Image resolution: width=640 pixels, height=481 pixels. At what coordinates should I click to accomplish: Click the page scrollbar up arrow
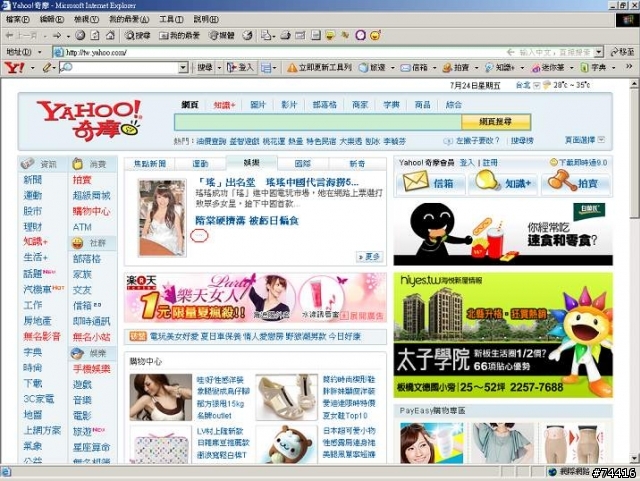click(x=634, y=84)
